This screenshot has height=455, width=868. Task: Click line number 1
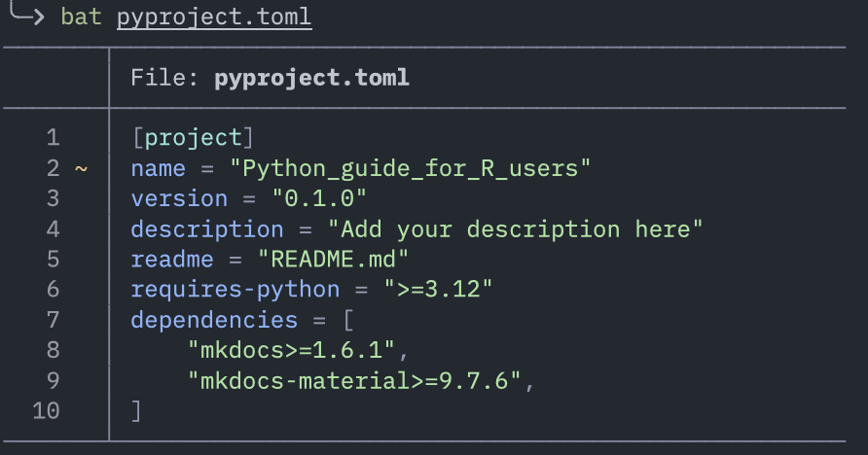coord(54,138)
